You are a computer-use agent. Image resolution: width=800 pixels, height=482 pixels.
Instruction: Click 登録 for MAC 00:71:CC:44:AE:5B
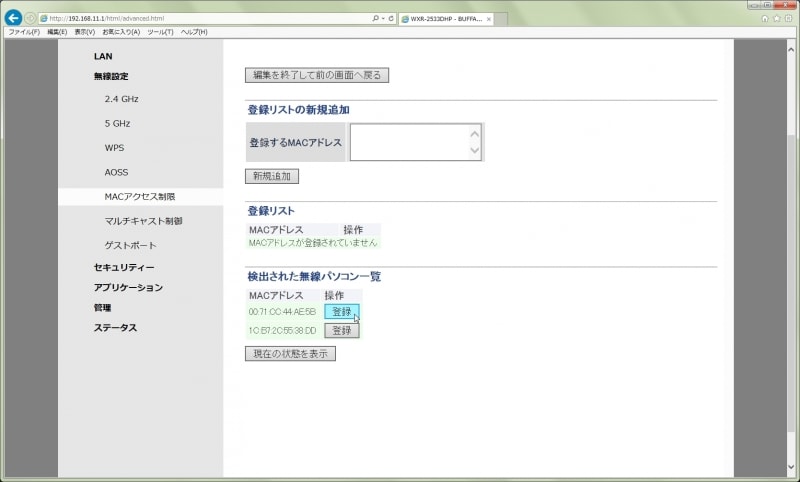(341, 312)
